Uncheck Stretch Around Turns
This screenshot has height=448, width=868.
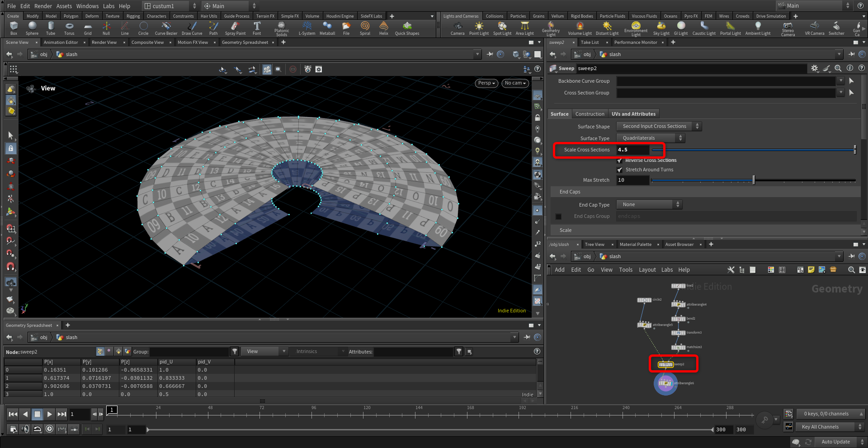click(x=620, y=170)
